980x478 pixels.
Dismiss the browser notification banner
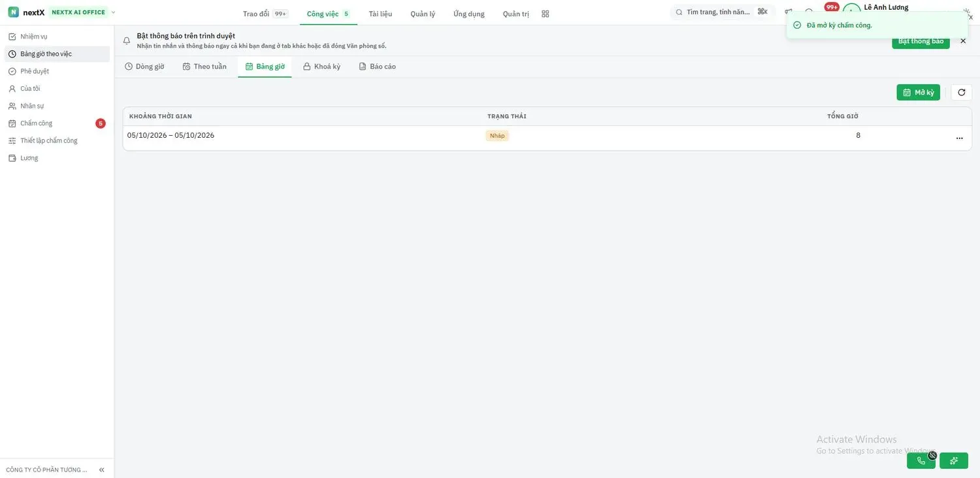(963, 41)
